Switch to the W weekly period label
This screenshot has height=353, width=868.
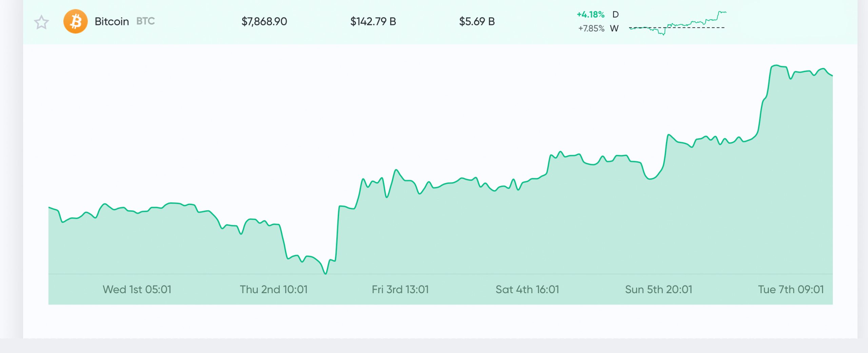pos(614,29)
